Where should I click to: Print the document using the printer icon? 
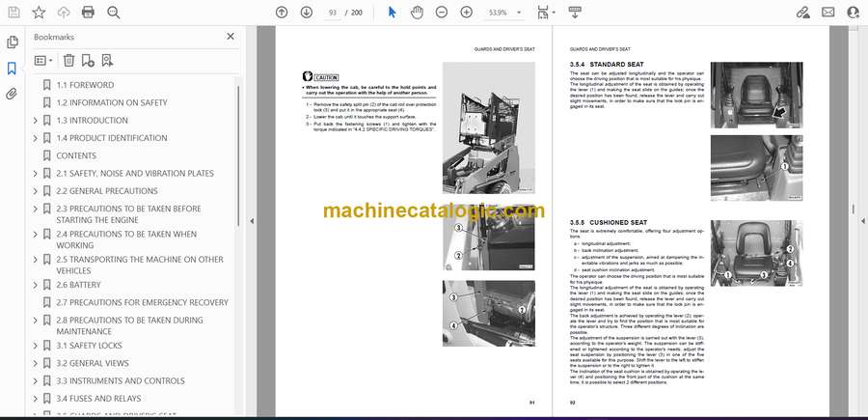(89, 13)
